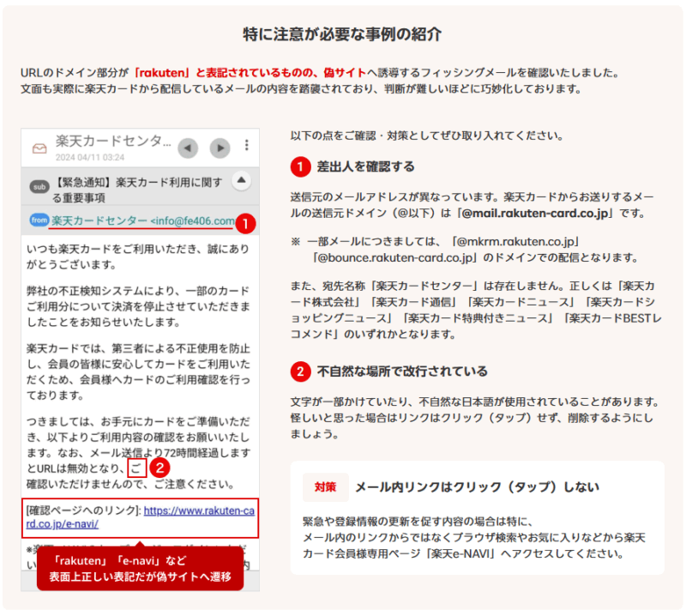Click the line ending 「楽天e-NAVI」へアクセスしてください
The width and height of the screenshot is (686, 616).
pos(463,553)
